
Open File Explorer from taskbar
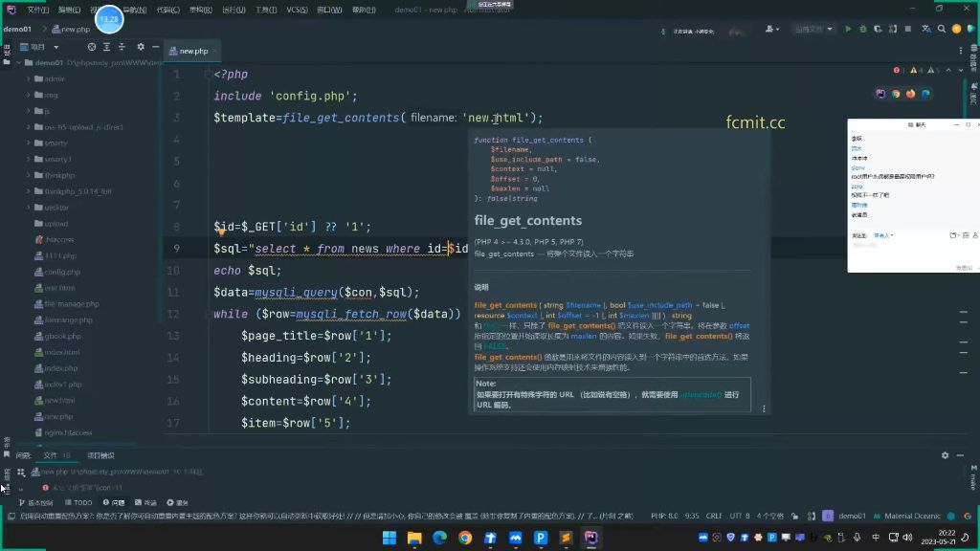[x=414, y=538]
